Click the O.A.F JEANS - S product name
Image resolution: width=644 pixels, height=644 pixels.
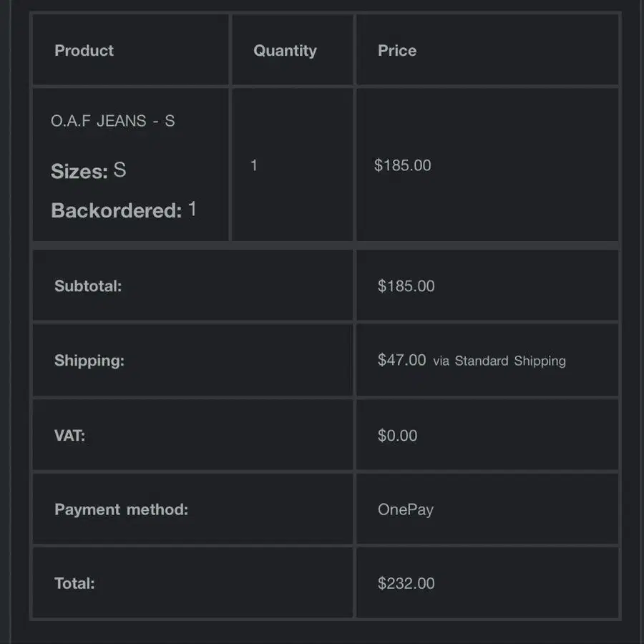click(x=112, y=121)
